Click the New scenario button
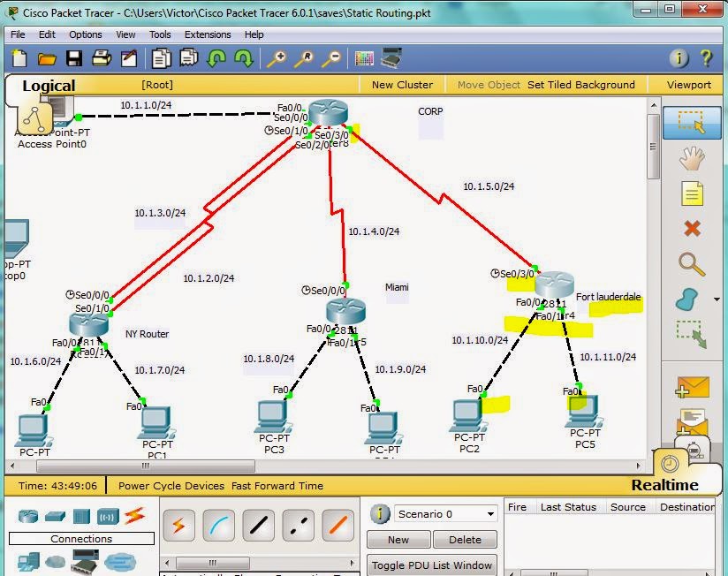 [x=398, y=540]
